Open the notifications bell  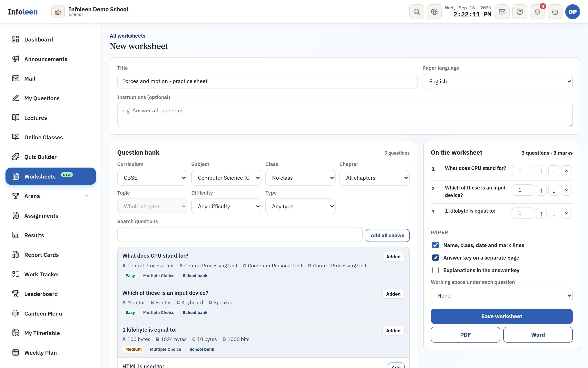point(537,12)
